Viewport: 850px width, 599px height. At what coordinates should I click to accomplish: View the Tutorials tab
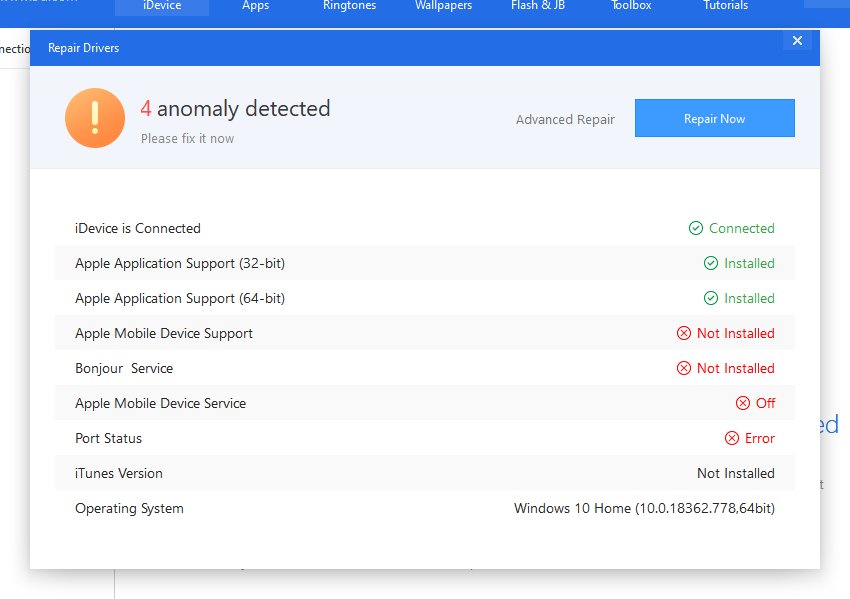point(725,6)
